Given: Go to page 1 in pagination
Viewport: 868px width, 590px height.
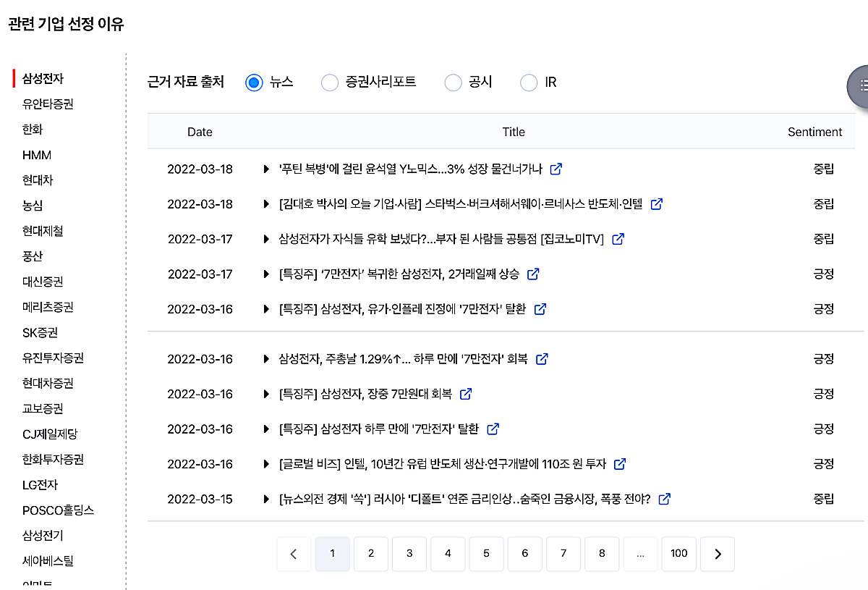Looking at the screenshot, I should 332,554.
